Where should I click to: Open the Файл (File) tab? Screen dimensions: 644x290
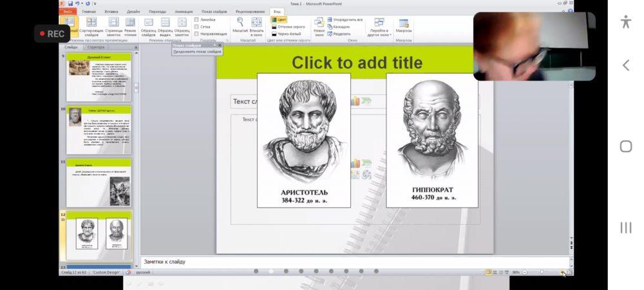pos(68,12)
